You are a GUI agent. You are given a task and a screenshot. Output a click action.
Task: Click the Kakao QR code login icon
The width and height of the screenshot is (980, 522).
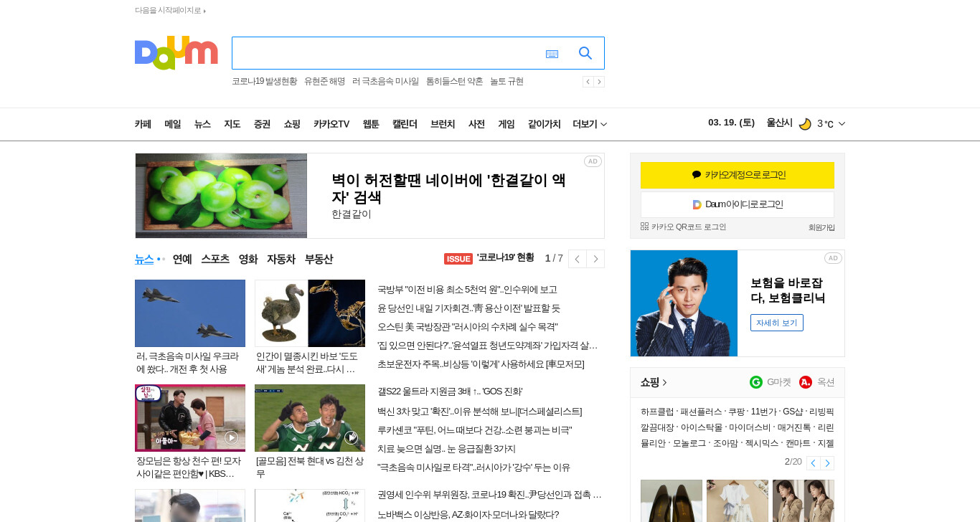pyautogui.click(x=644, y=227)
